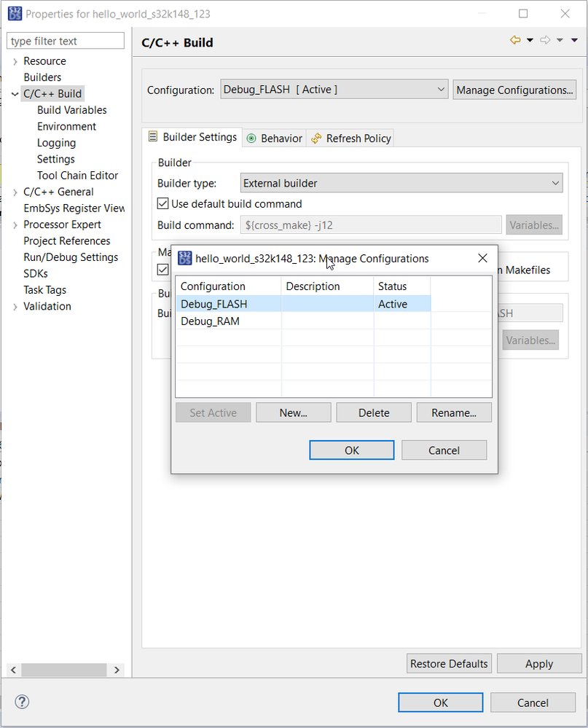Click Variables... button next to Build command
Screen dimensions: 588x728
point(534,225)
